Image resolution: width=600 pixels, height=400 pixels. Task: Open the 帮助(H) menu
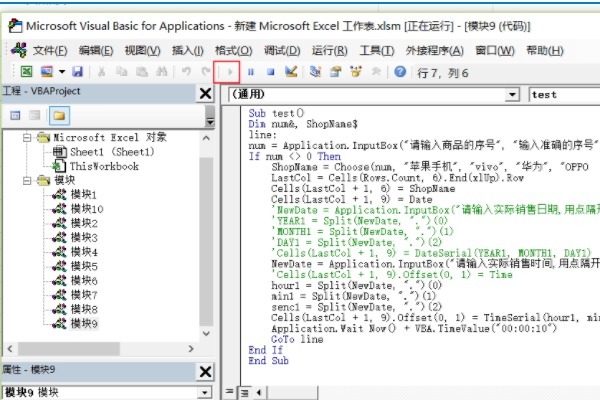tap(545, 51)
